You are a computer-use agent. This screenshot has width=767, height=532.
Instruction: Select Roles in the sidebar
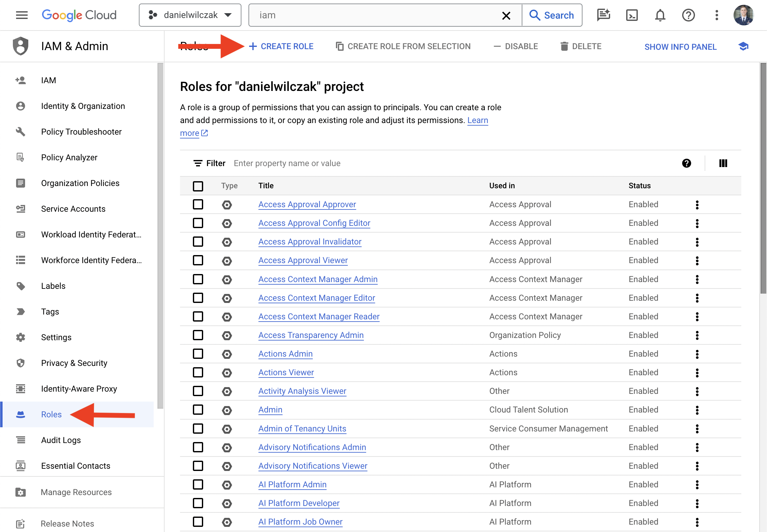tap(77, 414)
